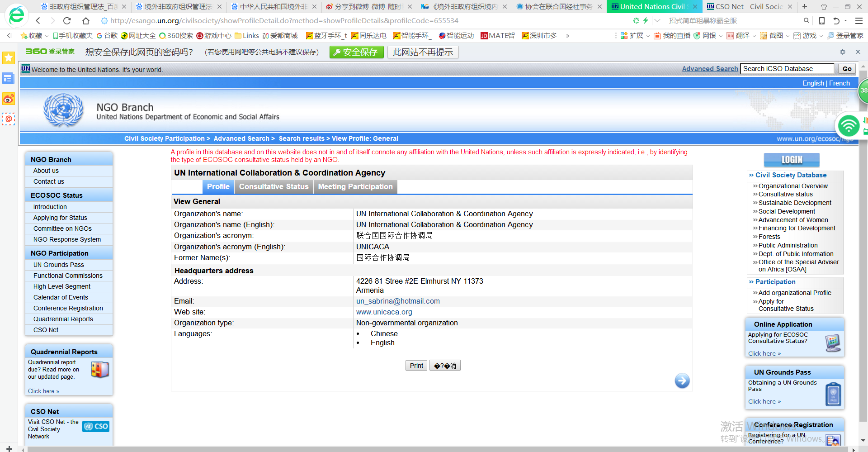
Task: Open the 360 browser logo
Action: (16, 14)
